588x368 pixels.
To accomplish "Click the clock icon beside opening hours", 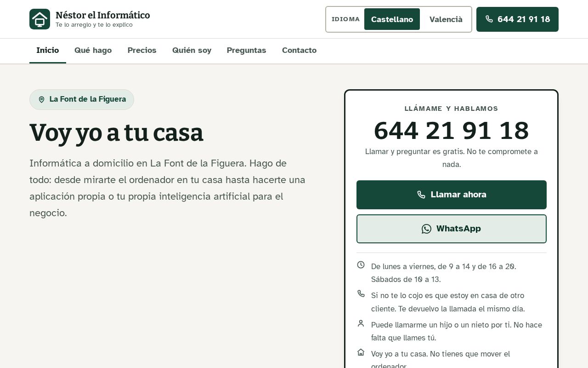I will [x=361, y=264].
